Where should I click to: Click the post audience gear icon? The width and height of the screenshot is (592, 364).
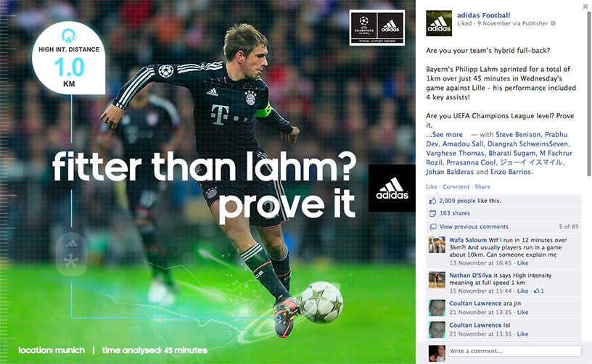pos(553,23)
